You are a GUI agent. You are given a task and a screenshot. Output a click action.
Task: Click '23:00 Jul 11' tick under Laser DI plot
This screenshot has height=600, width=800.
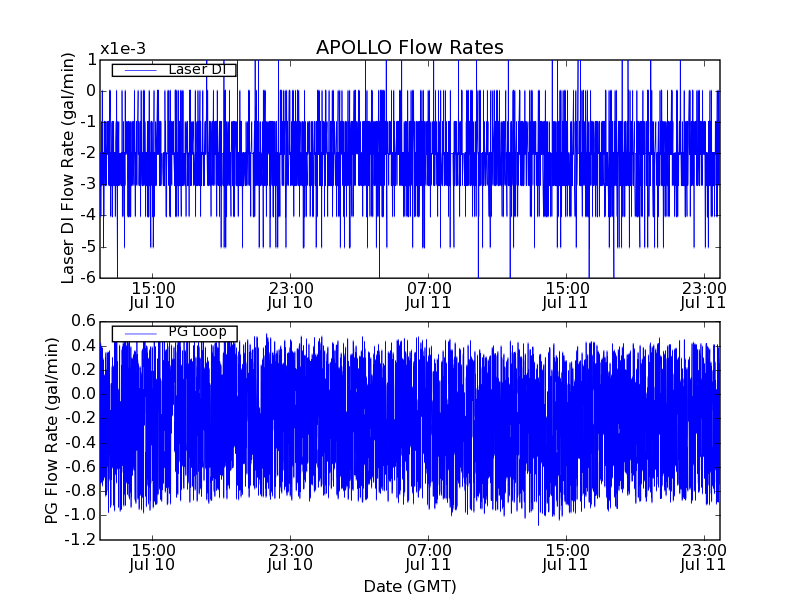point(704,295)
